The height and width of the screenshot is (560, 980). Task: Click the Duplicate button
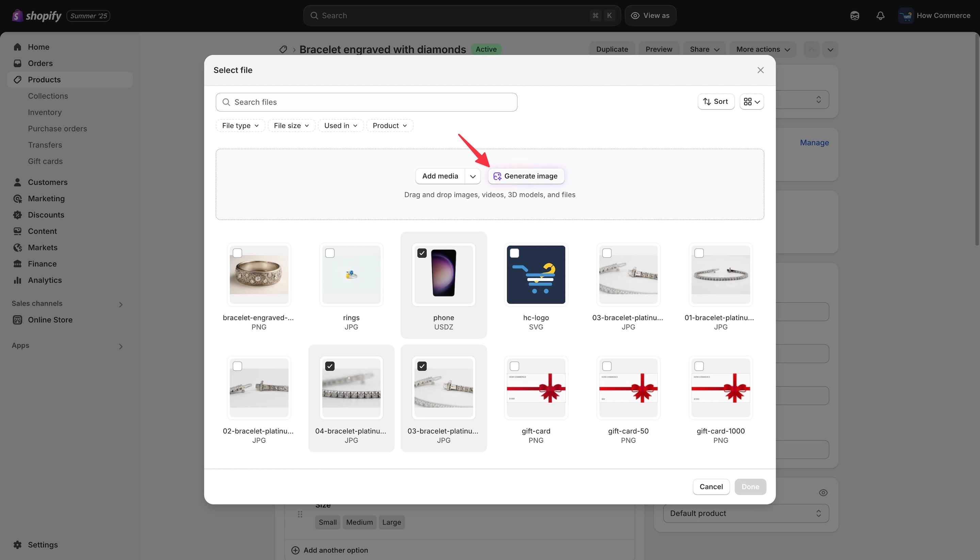[612, 49]
